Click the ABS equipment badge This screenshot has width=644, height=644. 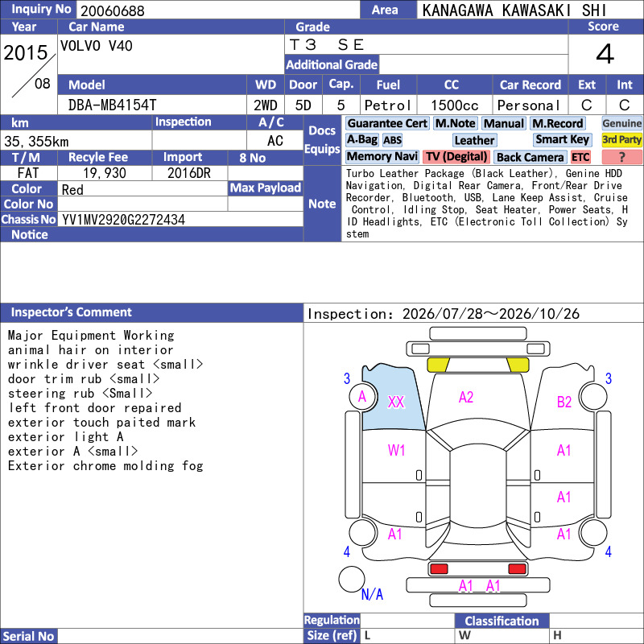[x=392, y=140]
